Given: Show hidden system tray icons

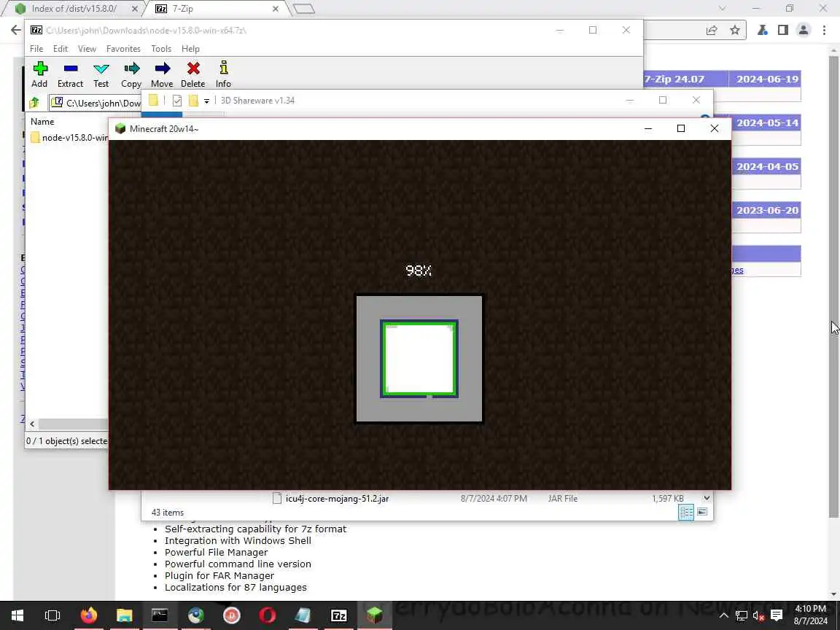Looking at the screenshot, I should [x=724, y=615].
